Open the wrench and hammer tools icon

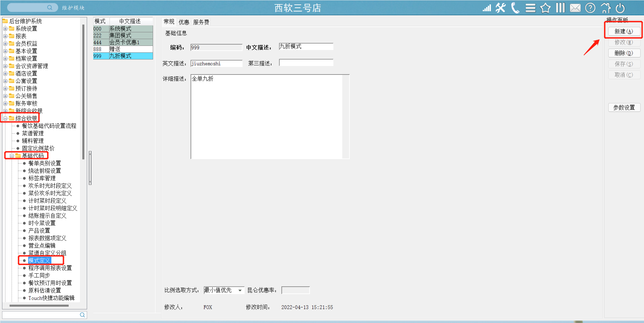click(500, 8)
